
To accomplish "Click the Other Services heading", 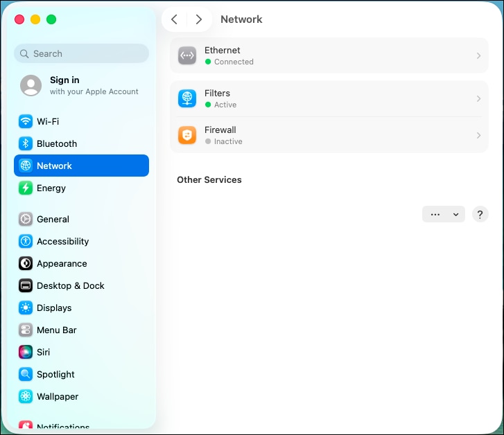I will point(209,179).
